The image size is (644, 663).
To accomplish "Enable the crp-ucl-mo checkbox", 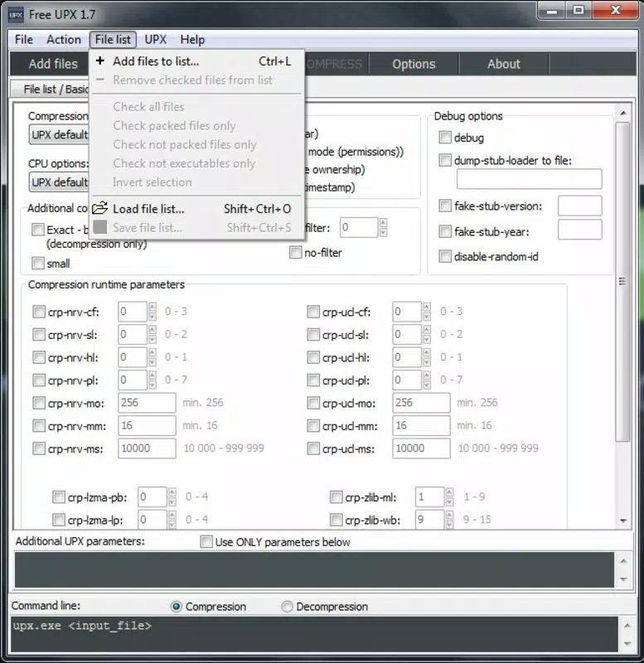I will pos(313,403).
